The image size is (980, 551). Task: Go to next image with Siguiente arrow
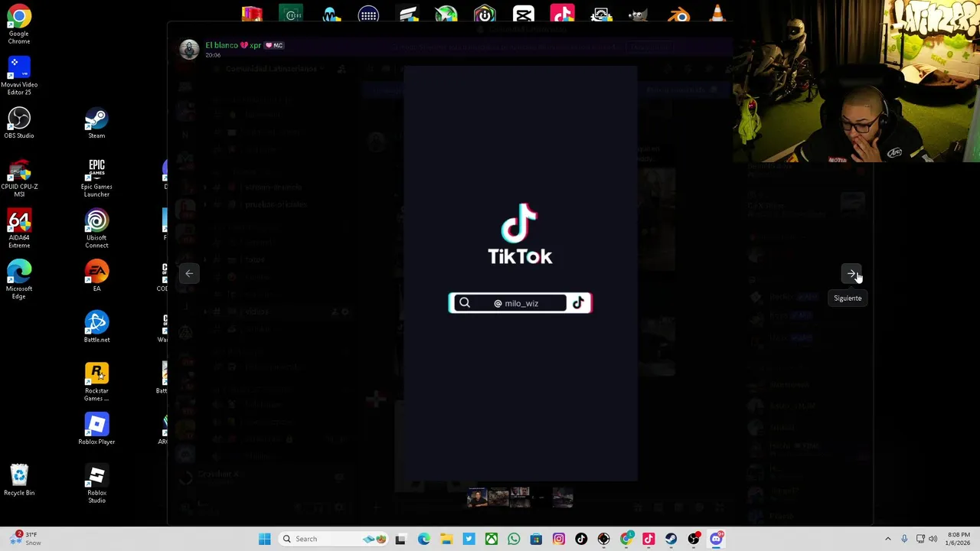point(852,273)
